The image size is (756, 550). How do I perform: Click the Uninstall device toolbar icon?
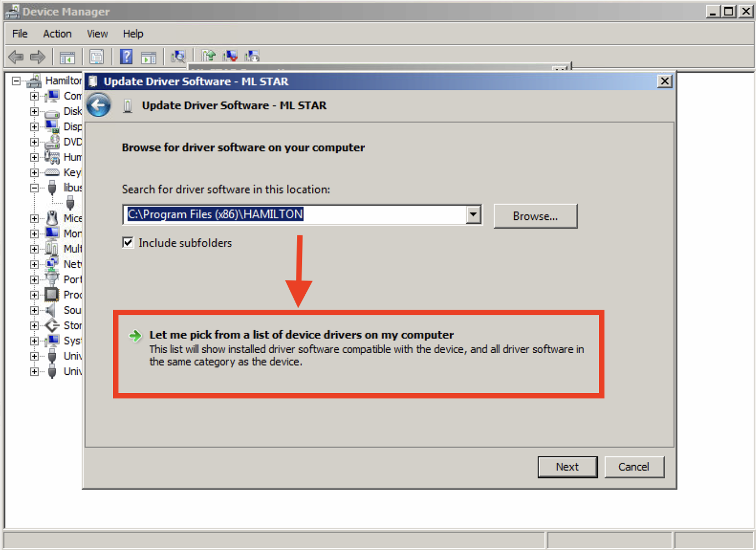pos(230,56)
